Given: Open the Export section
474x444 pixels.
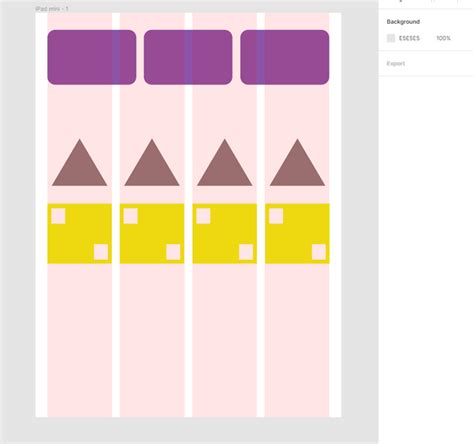Looking at the screenshot, I should pos(396,63).
